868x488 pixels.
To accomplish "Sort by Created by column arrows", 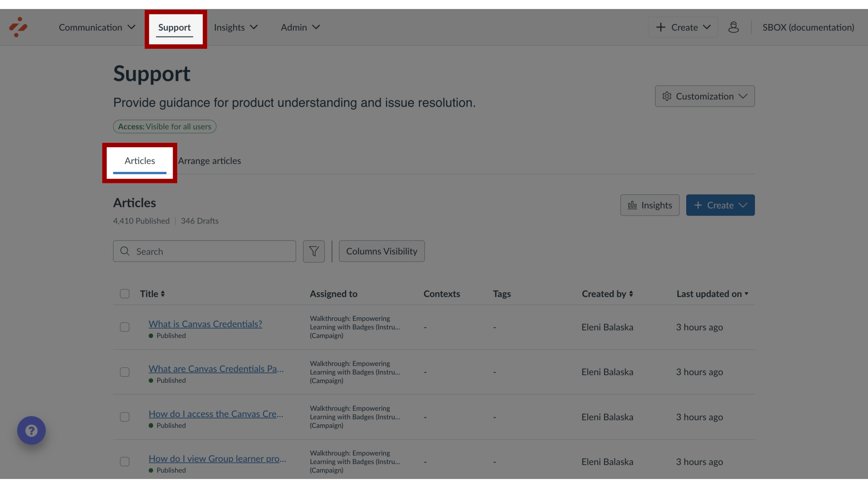I will tap(631, 294).
